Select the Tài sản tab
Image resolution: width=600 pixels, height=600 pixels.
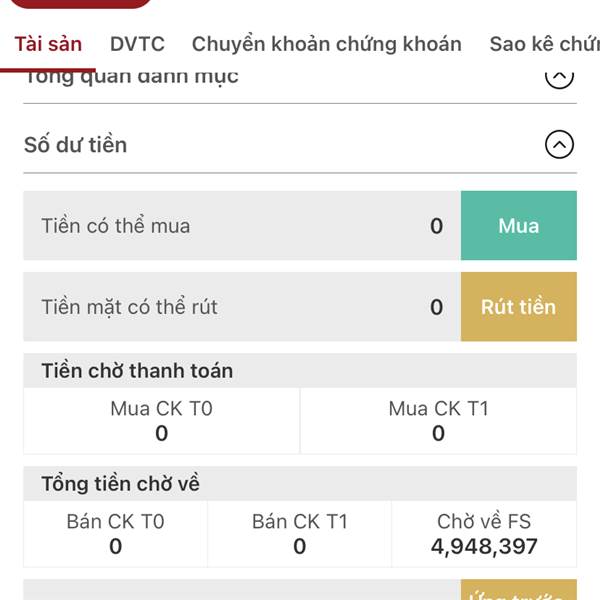pyautogui.click(x=48, y=44)
